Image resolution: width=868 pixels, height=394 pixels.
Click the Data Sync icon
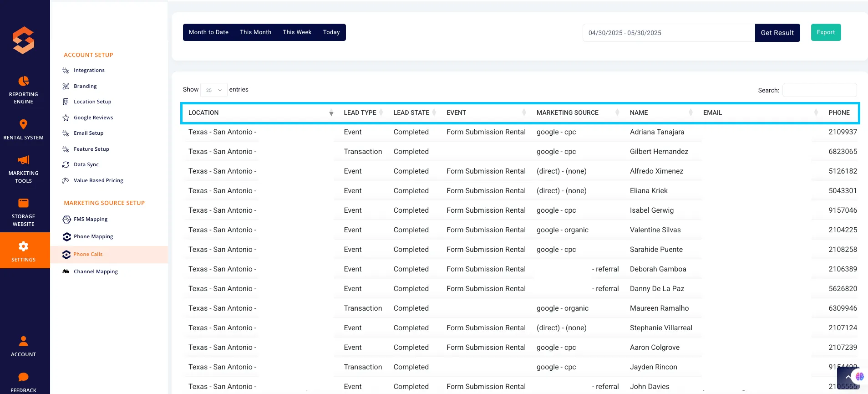pos(66,165)
